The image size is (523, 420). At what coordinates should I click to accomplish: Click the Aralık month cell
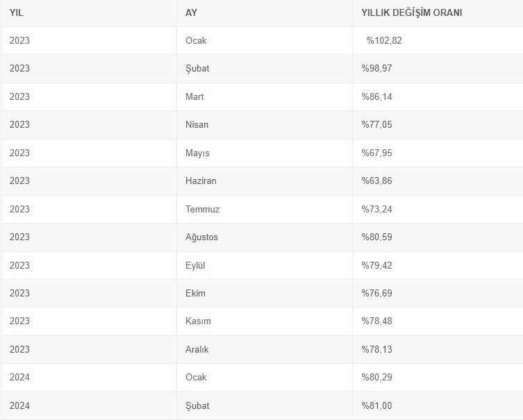point(197,349)
